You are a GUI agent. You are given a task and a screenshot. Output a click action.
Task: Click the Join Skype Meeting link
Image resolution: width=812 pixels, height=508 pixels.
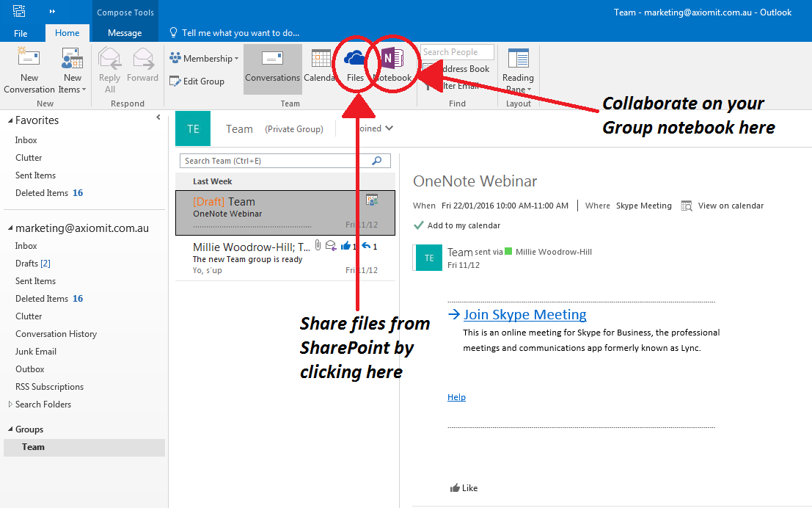tap(524, 315)
